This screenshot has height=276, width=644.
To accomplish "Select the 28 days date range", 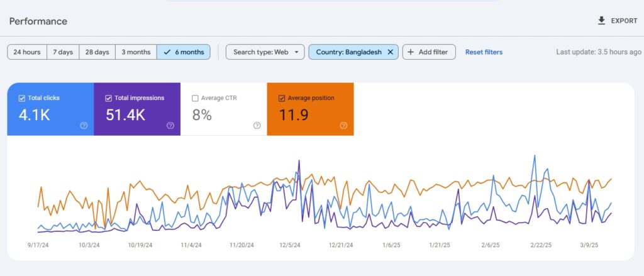I will 97,52.
